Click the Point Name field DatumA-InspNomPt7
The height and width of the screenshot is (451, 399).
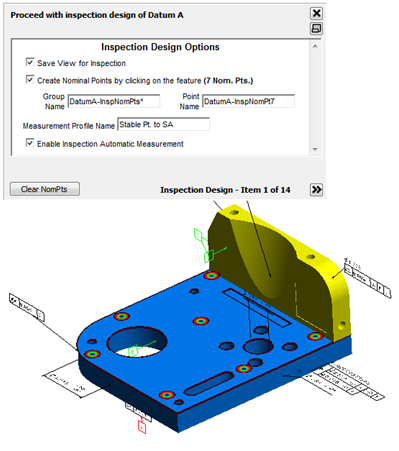click(x=248, y=101)
